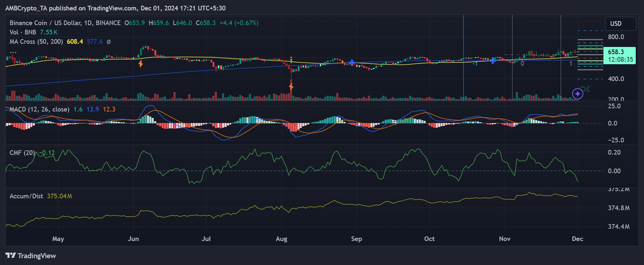Click the 'Jun' label on time axis
The height and width of the screenshot is (265, 644).
(133, 239)
